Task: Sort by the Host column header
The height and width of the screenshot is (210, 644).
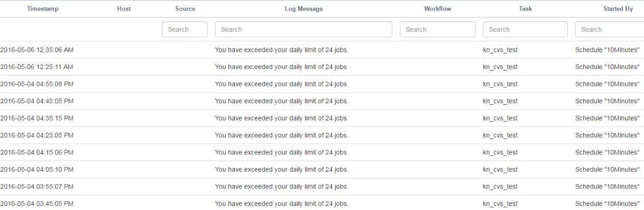Action: (x=124, y=9)
